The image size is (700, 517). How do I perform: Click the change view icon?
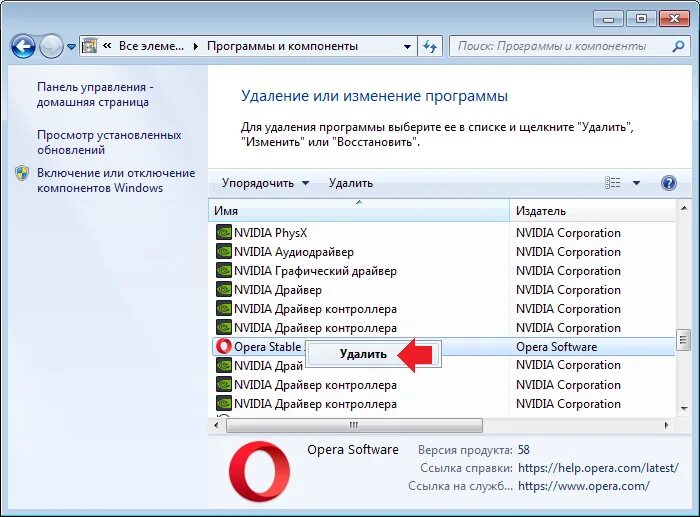click(x=612, y=183)
